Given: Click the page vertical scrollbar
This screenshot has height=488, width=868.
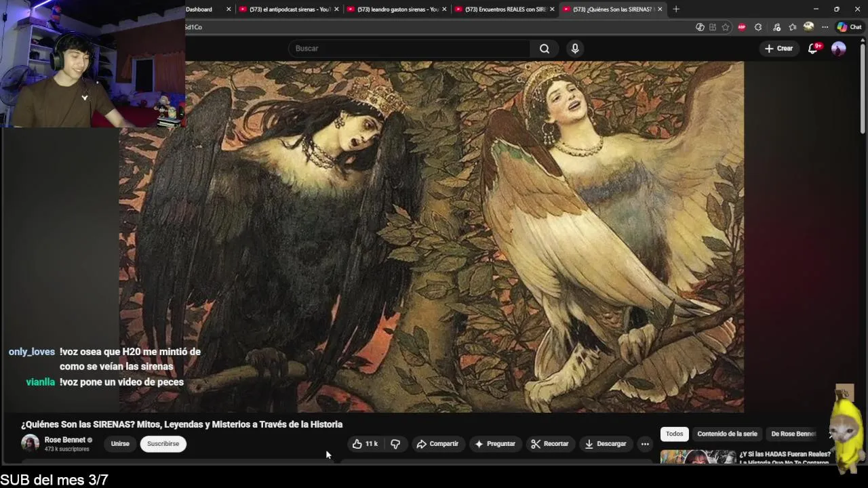Looking at the screenshot, I should [x=863, y=88].
